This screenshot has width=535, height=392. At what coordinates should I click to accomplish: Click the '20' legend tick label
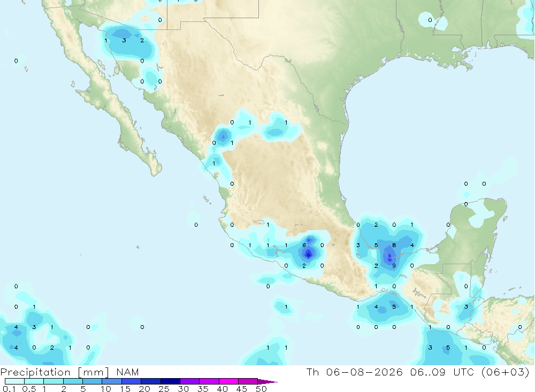(x=144, y=389)
